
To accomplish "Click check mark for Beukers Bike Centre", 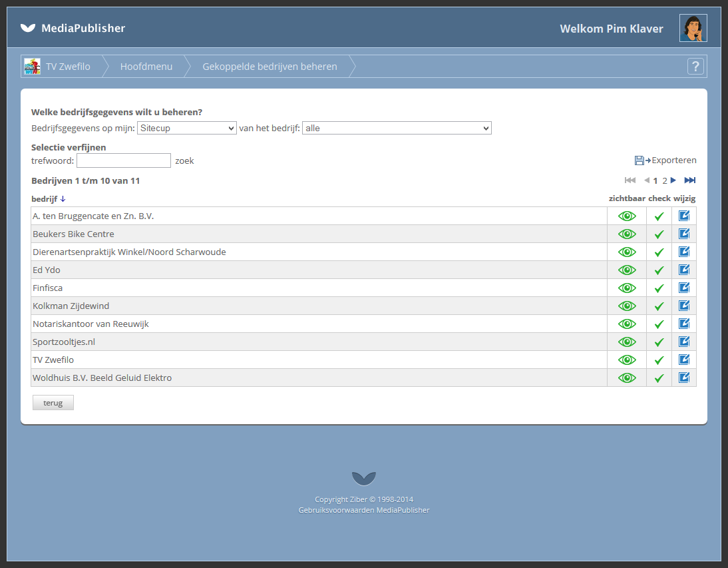I will click(659, 234).
